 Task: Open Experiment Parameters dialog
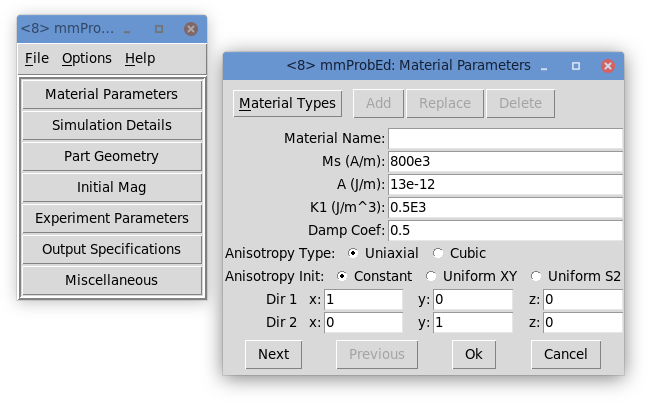click(x=111, y=218)
